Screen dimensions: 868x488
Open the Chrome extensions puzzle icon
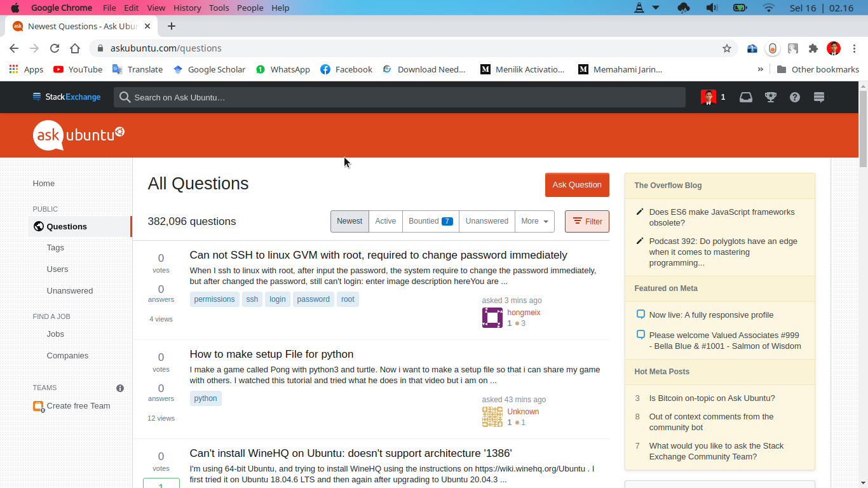tap(813, 48)
